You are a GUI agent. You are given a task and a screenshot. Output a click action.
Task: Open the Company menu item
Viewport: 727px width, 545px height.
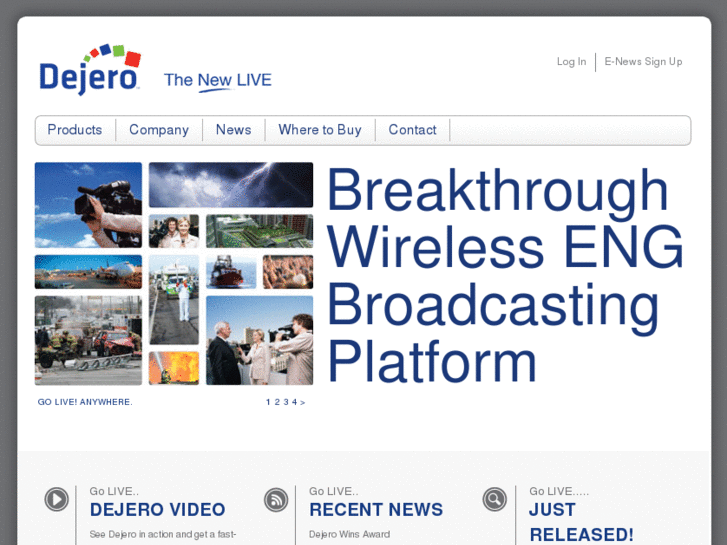coord(159,130)
